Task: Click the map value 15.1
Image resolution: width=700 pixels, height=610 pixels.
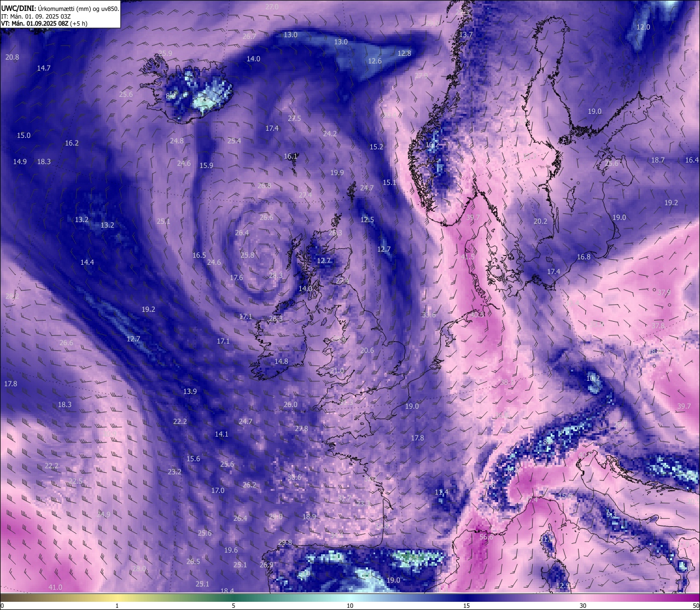Action: (x=389, y=182)
